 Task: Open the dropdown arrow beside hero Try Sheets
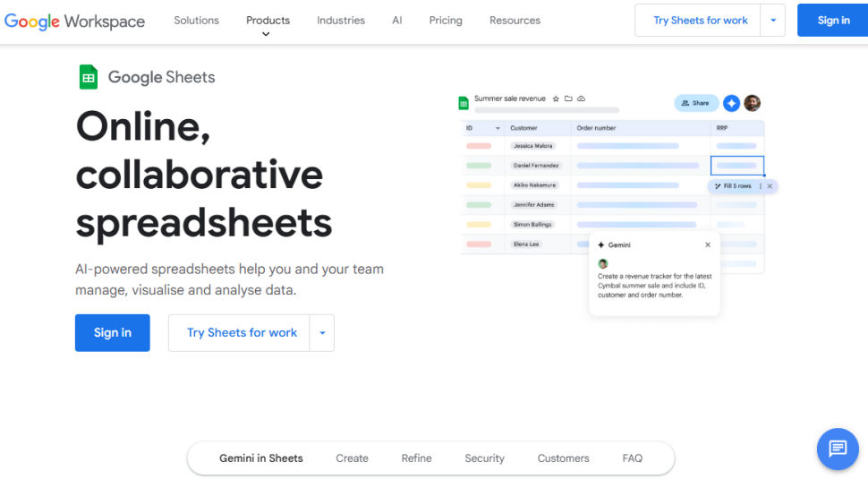coord(322,333)
